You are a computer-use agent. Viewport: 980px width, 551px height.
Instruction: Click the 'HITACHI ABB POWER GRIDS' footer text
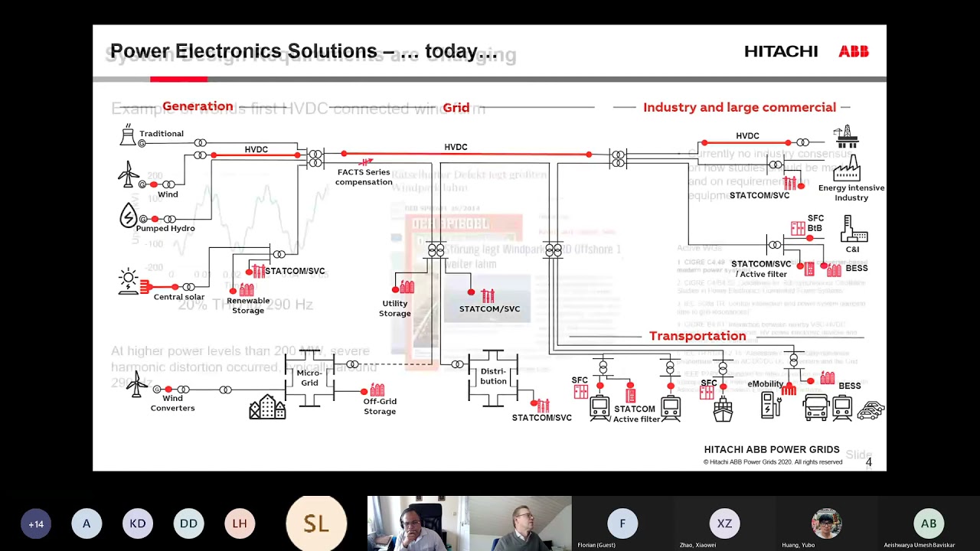coord(772,450)
